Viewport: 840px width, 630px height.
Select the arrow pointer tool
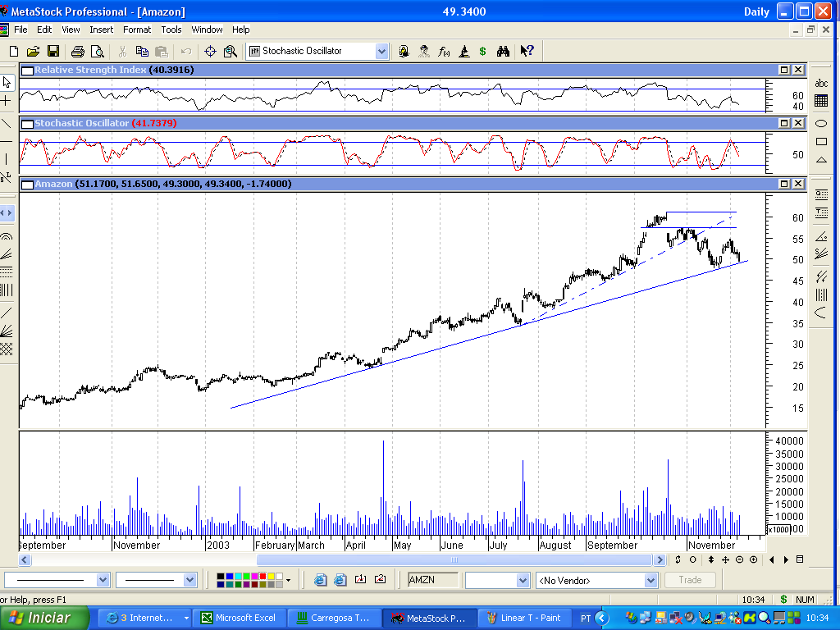coord(7,82)
